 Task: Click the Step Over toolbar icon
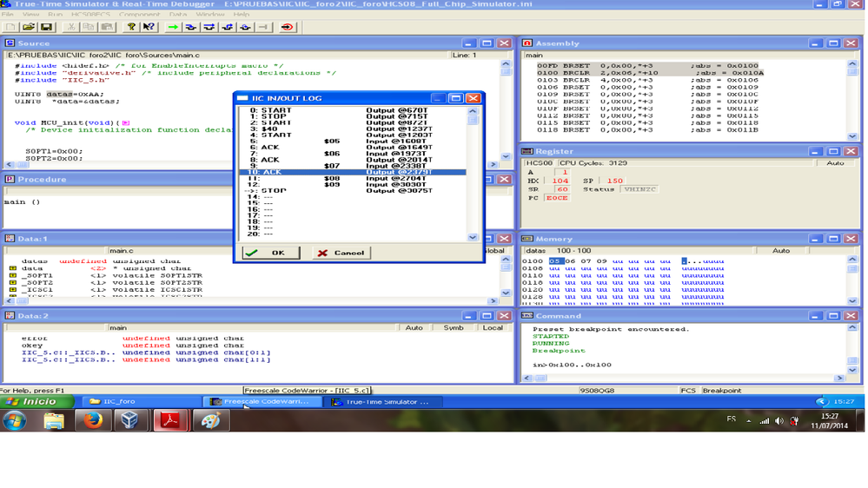point(209,27)
